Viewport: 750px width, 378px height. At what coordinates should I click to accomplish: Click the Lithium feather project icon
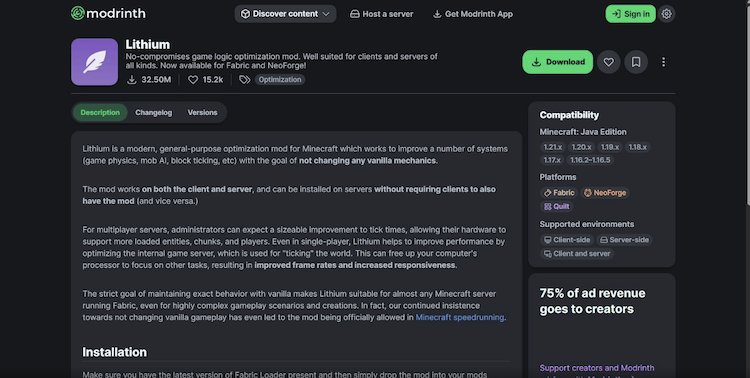click(x=95, y=62)
